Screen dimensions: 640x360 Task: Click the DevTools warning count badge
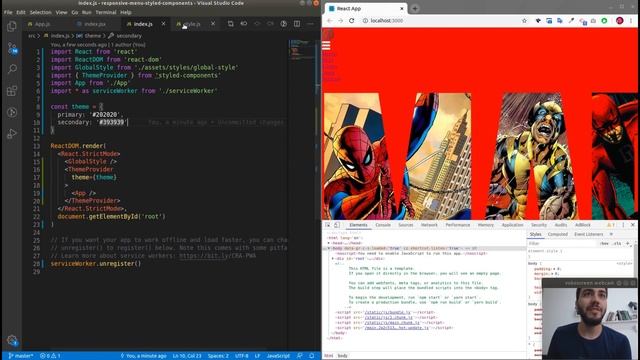click(611, 225)
